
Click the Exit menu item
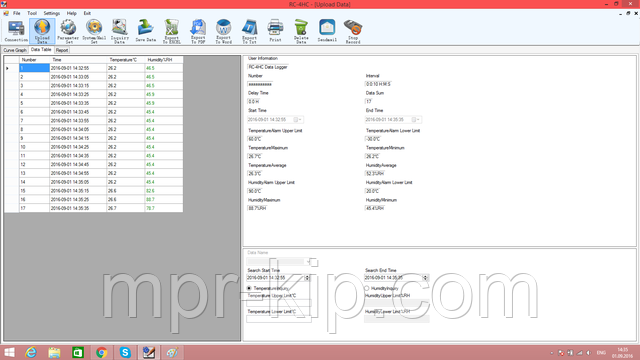(x=87, y=13)
